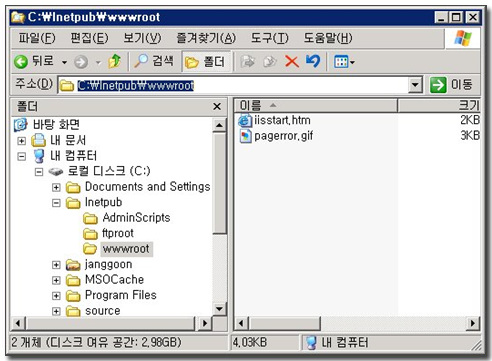Open the 보기(V) menu
The width and height of the screenshot is (492, 361).
[x=142, y=38]
